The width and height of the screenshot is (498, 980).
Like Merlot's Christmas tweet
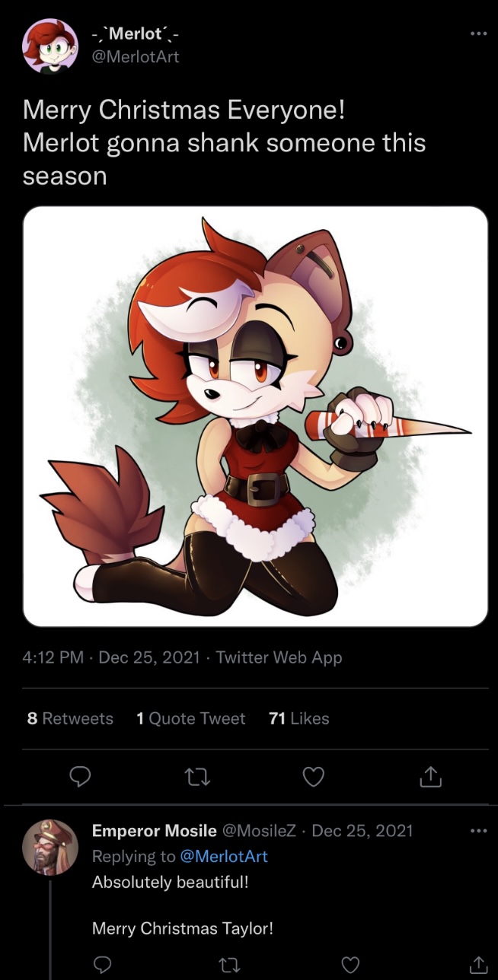pos(314,777)
